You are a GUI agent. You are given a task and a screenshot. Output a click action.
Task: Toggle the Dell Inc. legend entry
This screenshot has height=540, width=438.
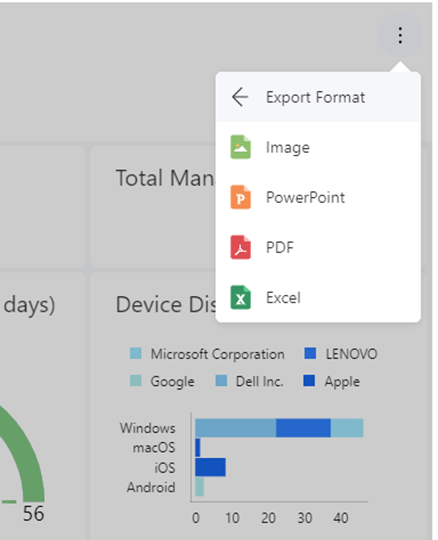[x=250, y=381]
